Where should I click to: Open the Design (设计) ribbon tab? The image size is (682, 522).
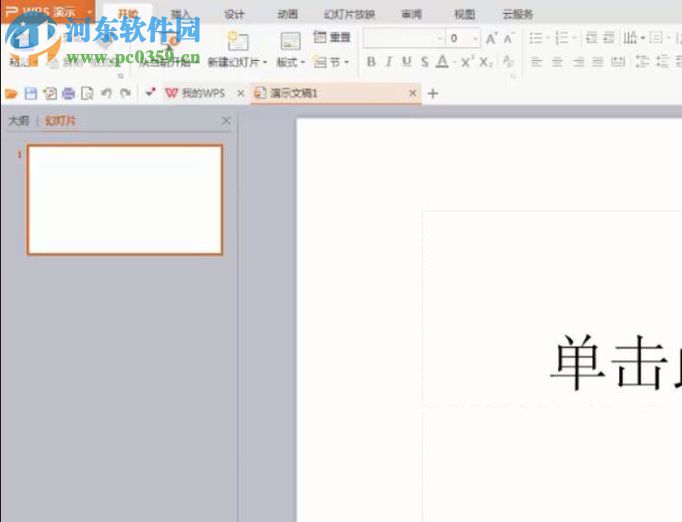coord(234,14)
